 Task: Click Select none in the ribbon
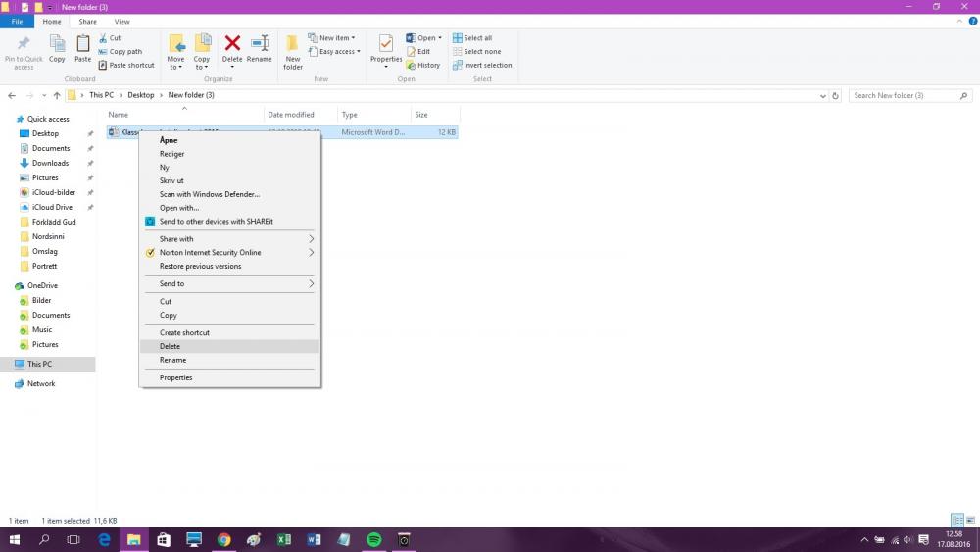click(476, 52)
